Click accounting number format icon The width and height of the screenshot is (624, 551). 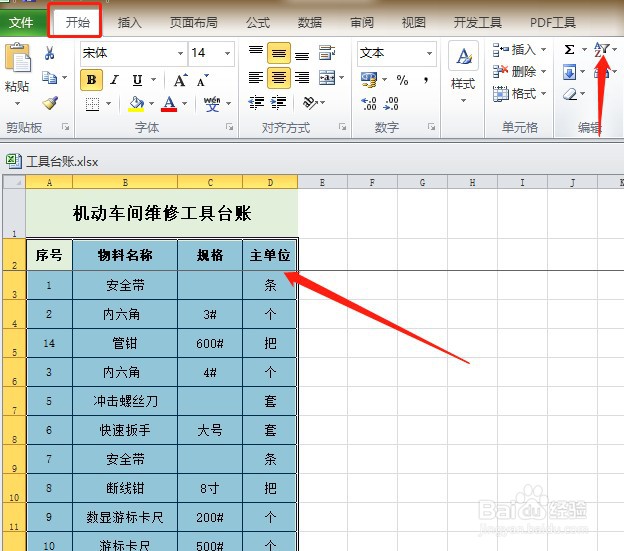(369, 80)
